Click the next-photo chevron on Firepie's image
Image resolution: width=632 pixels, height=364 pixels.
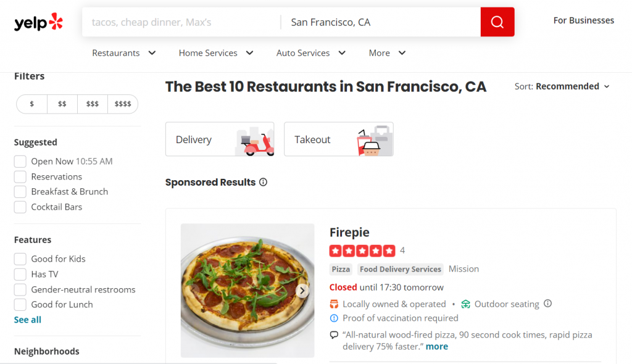tap(302, 290)
